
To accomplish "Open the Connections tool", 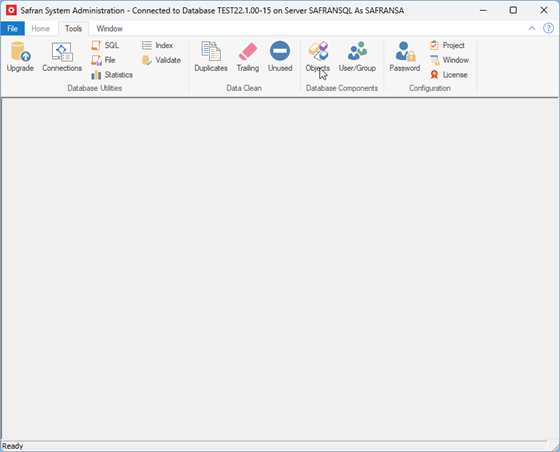I will tap(62, 57).
